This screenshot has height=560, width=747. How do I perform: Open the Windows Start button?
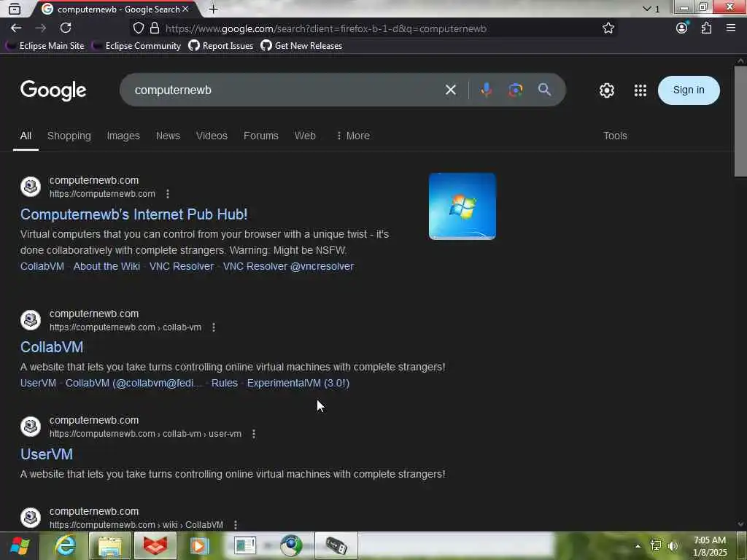pyautogui.click(x=20, y=545)
